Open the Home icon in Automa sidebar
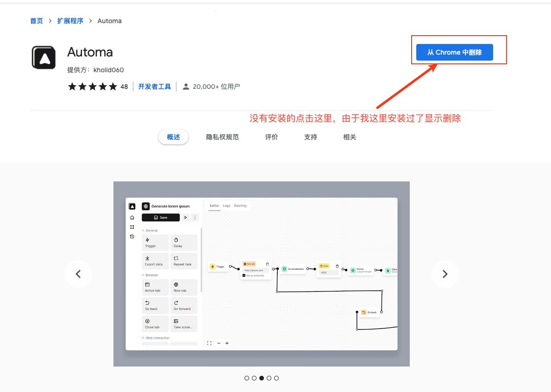Image resolution: width=551 pixels, height=392 pixels. tap(132, 218)
